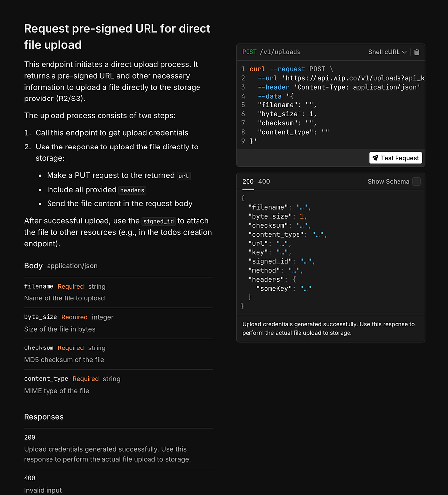The height and width of the screenshot is (495, 448).
Task: Switch to the 200 response tab
Action: click(x=248, y=182)
